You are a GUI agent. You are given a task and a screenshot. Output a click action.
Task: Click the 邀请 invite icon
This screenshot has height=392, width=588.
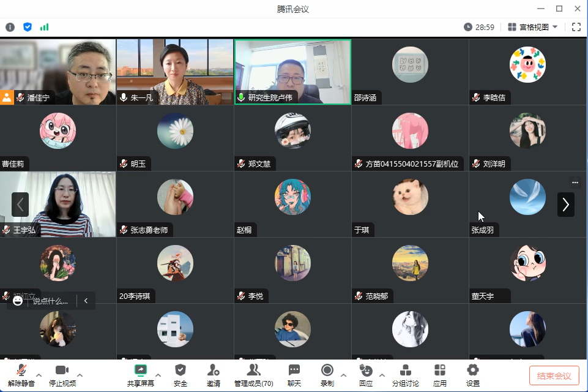pyautogui.click(x=213, y=371)
